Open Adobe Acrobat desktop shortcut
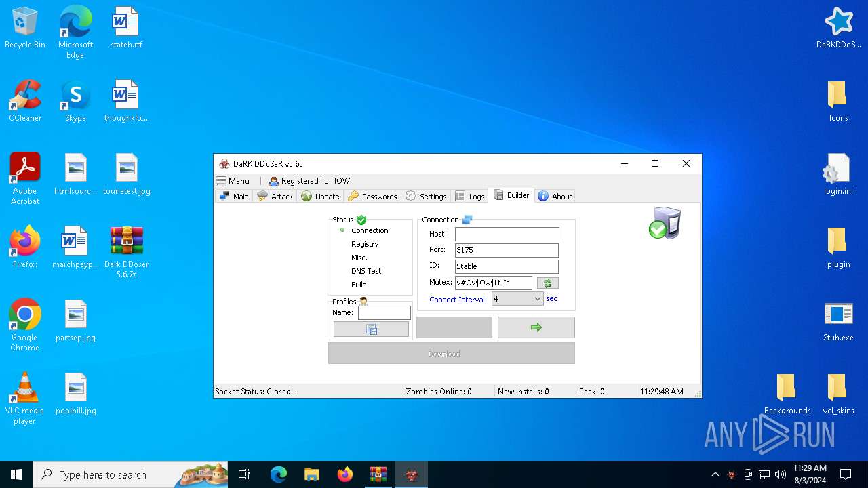Screen dimensions: 868x488 click(x=25, y=179)
